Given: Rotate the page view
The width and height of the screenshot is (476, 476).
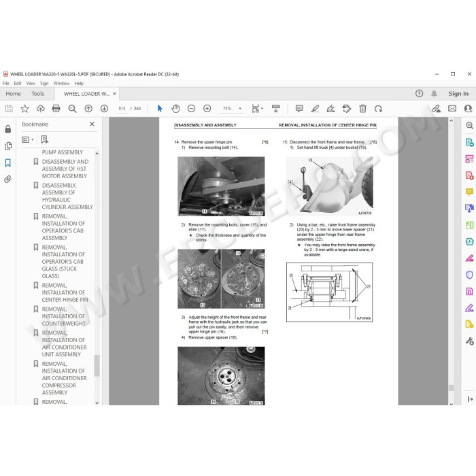Looking at the screenshot, I should click(378, 108).
